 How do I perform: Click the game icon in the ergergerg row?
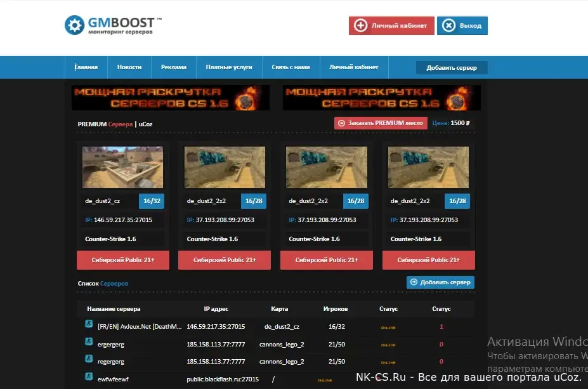point(89,341)
